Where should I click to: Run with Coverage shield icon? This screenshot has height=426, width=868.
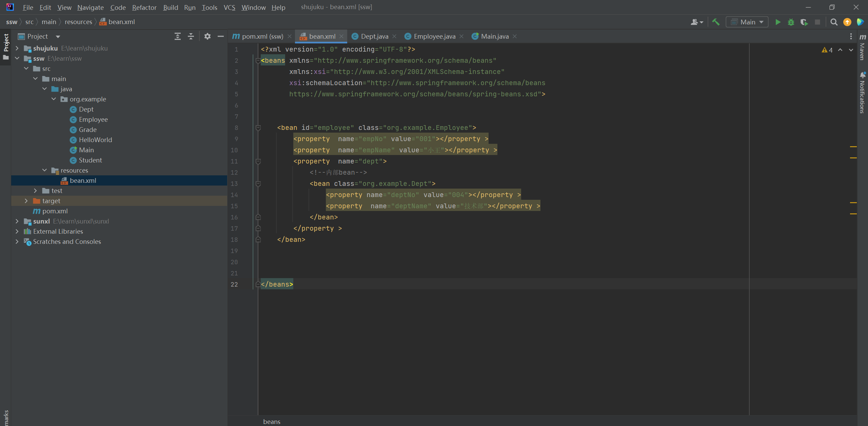(804, 22)
